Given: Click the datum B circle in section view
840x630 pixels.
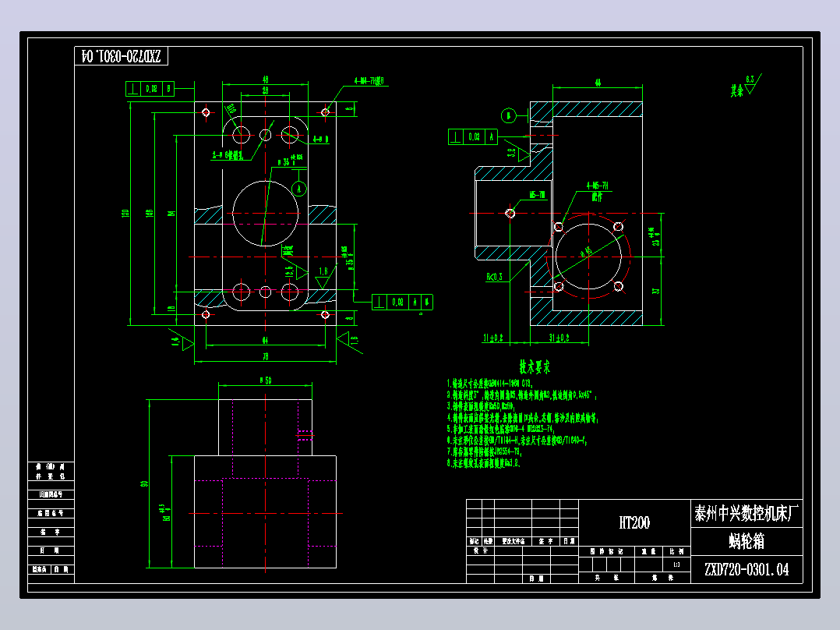Looking at the screenshot, I should pos(508,115).
